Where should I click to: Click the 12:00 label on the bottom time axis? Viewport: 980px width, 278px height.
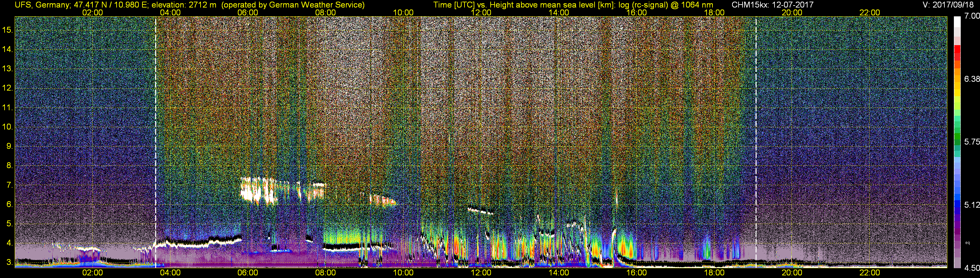pos(481,273)
